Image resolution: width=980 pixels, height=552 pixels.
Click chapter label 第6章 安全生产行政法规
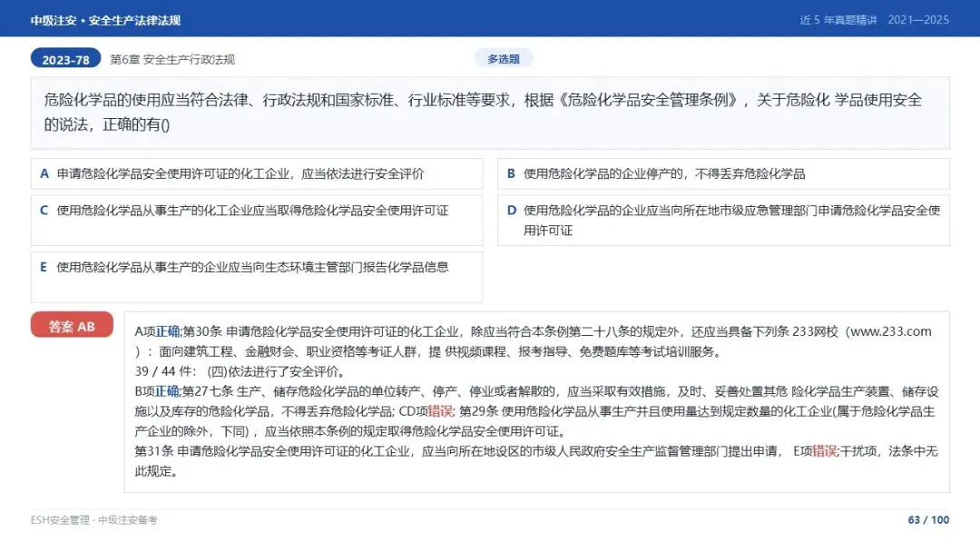[172, 59]
